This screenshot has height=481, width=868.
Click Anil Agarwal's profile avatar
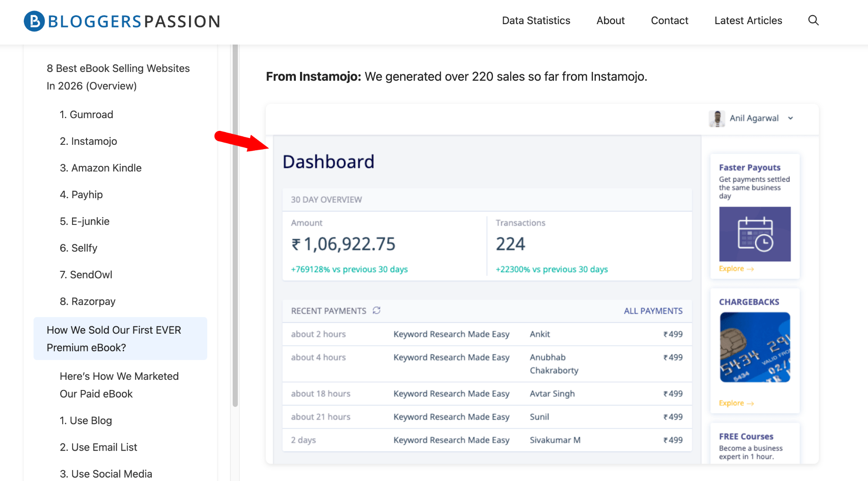pyautogui.click(x=717, y=118)
